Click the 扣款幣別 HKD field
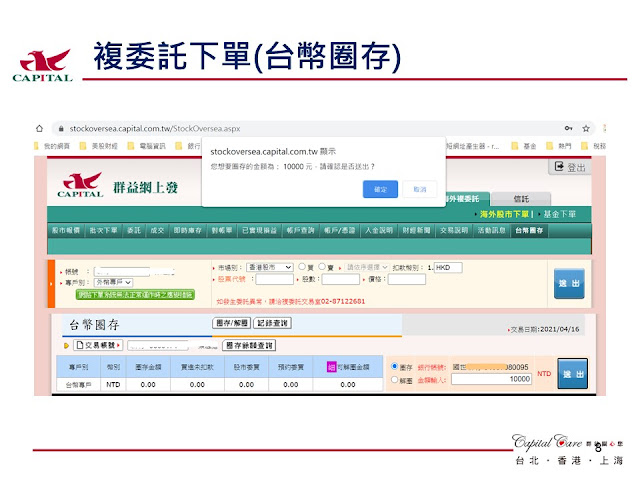 [448, 267]
